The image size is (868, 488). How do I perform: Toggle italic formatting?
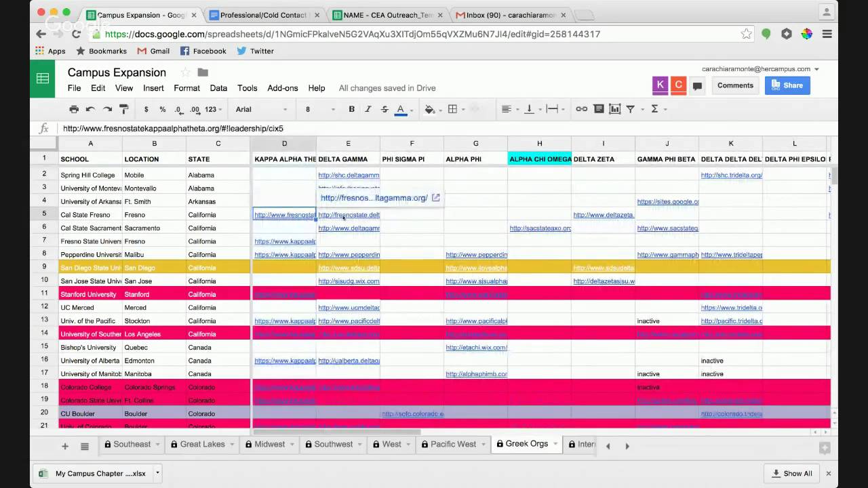coord(368,109)
